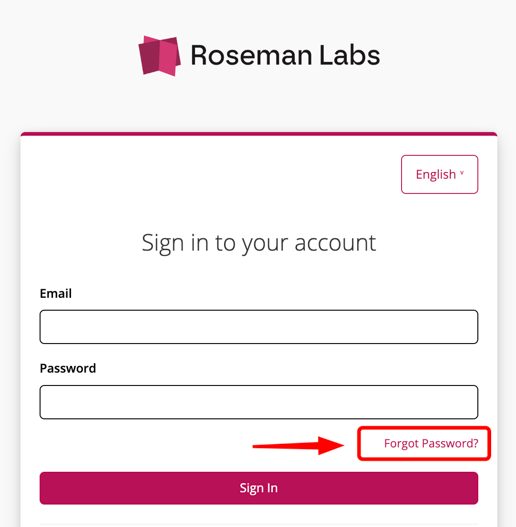This screenshot has height=527, width=516.
Task: Click the thin tail of red arrow
Action: tap(285, 446)
